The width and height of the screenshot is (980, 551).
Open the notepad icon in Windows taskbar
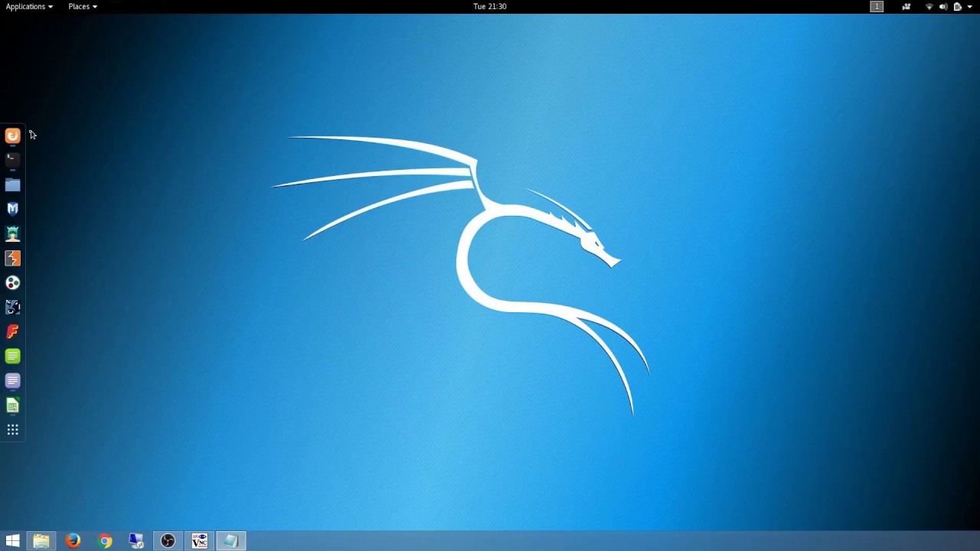click(230, 541)
